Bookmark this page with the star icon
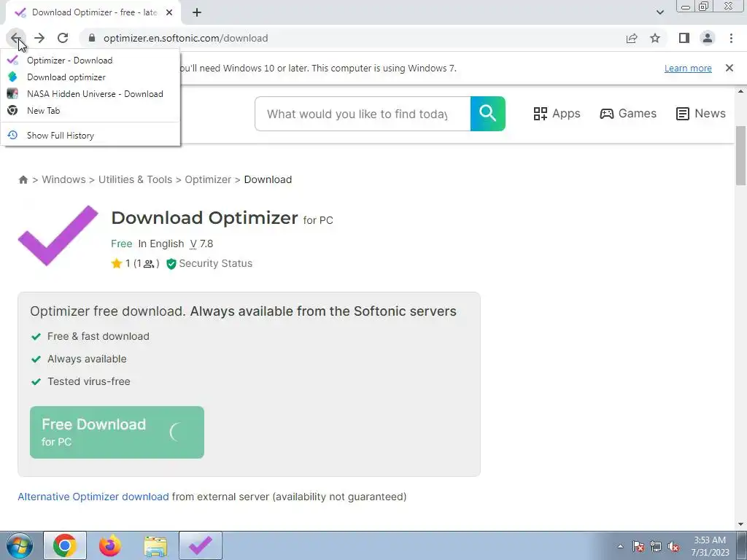 click(x=655, y=38)
